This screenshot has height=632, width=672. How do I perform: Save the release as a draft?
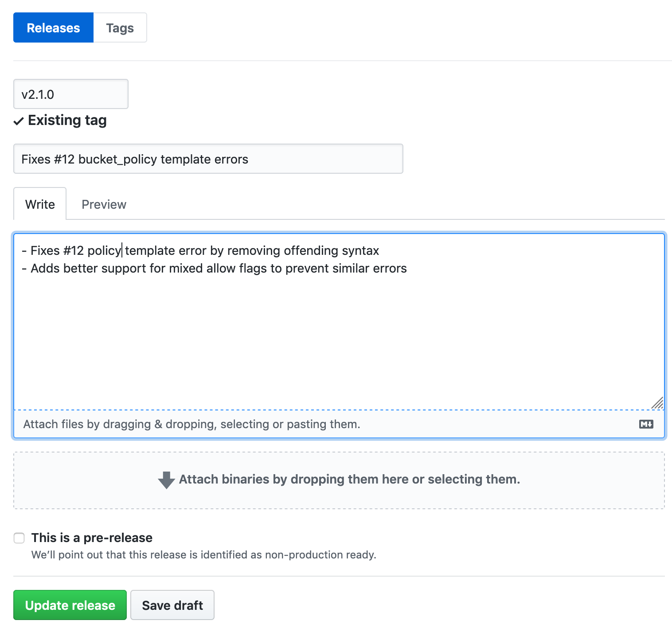[172, 605]
